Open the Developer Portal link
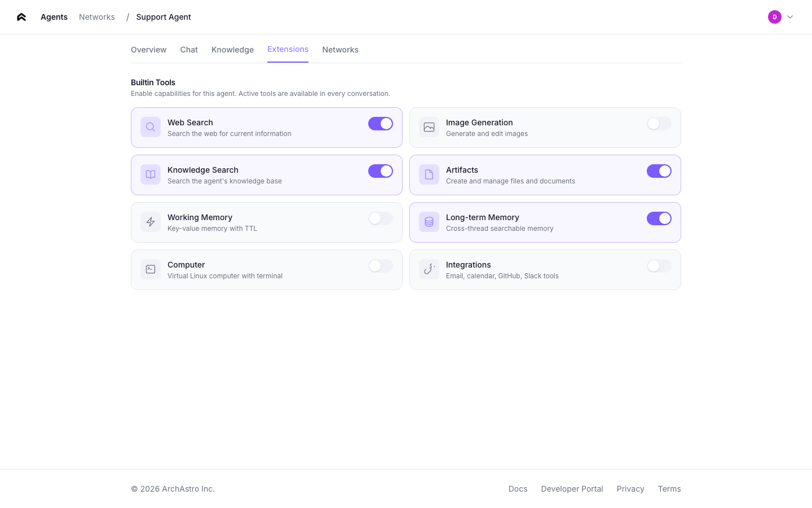Screen dimensions: 812x508 pyautogui.click(x=572, y=489)
